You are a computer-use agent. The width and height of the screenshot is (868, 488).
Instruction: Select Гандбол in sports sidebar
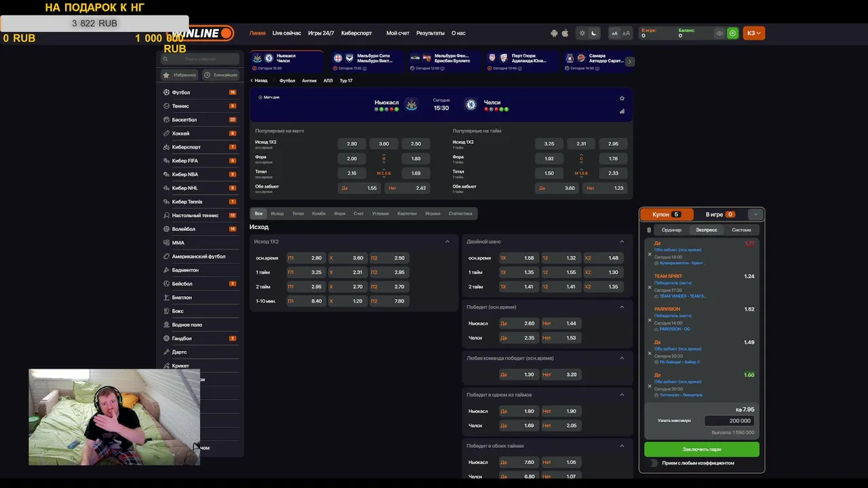[x=199, y=338]
